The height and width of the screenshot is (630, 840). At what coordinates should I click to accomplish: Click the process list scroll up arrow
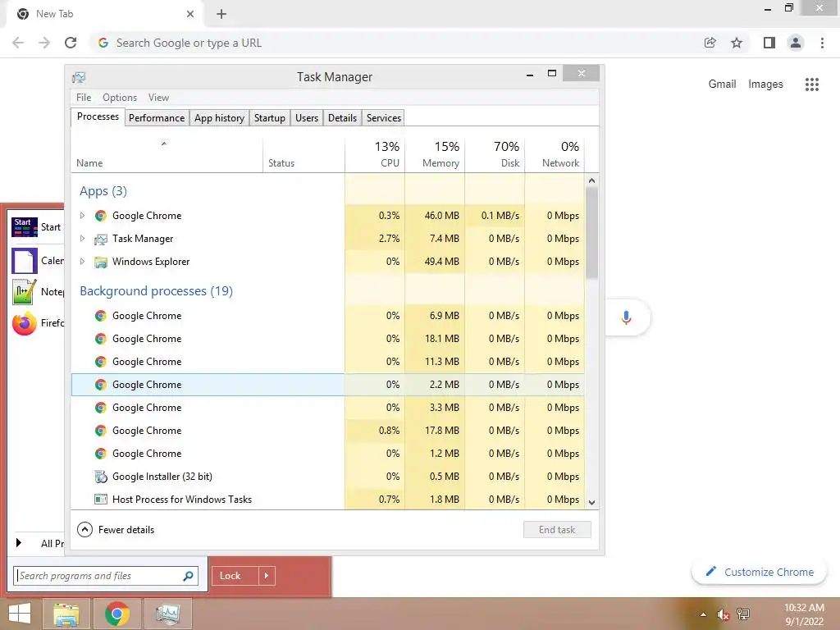coord(592,180)
